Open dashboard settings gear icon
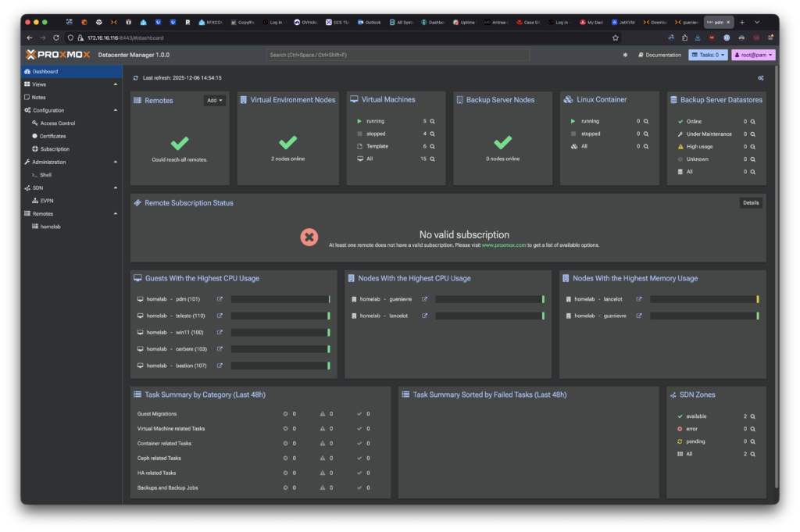The height and width of the screenshot is (532, 800). [760, 78]
